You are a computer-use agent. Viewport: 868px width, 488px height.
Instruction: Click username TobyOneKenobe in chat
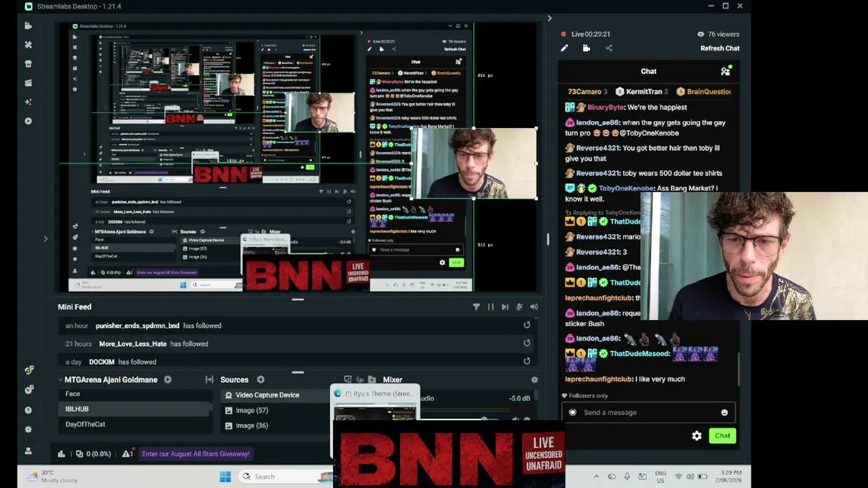coord(626,188)
